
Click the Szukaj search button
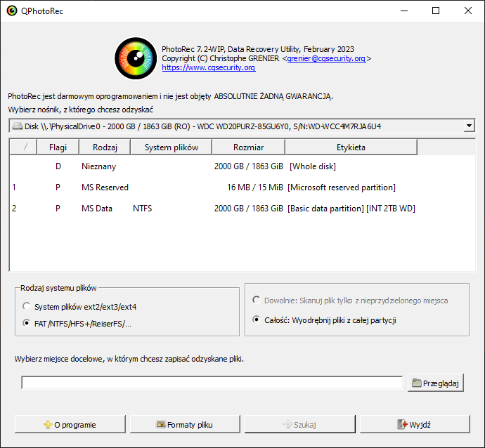point(300,425)
